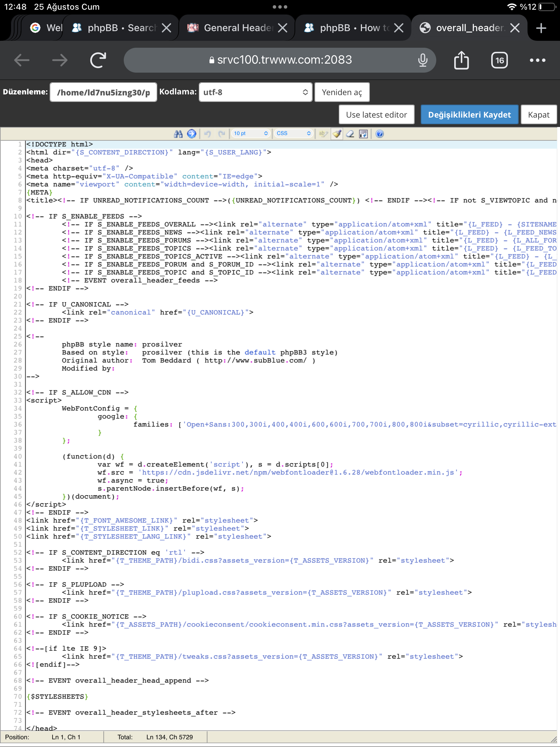Click the ab change smooth selection icon
Viewport: 560px width, 747px height.
[x=323, y=134]
